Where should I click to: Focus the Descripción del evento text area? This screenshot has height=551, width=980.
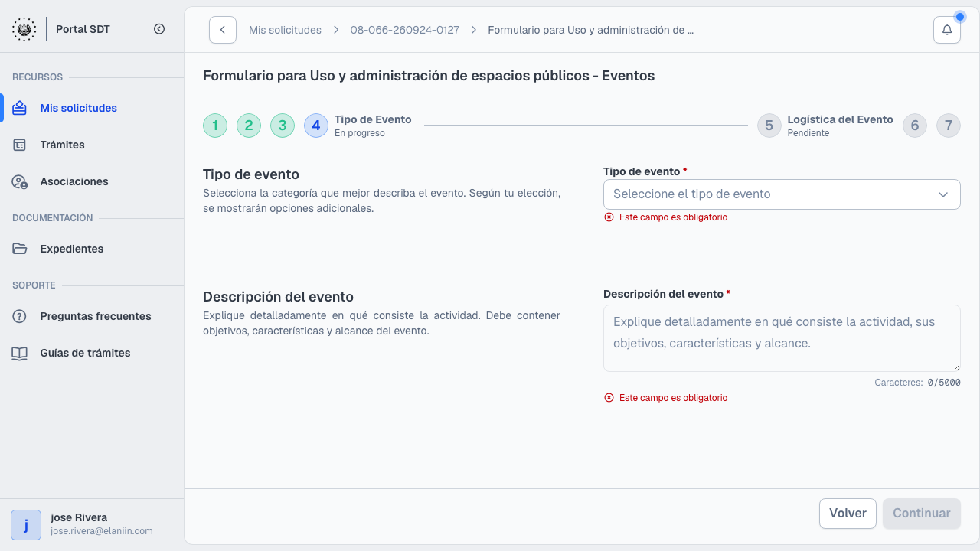[782, 338]
